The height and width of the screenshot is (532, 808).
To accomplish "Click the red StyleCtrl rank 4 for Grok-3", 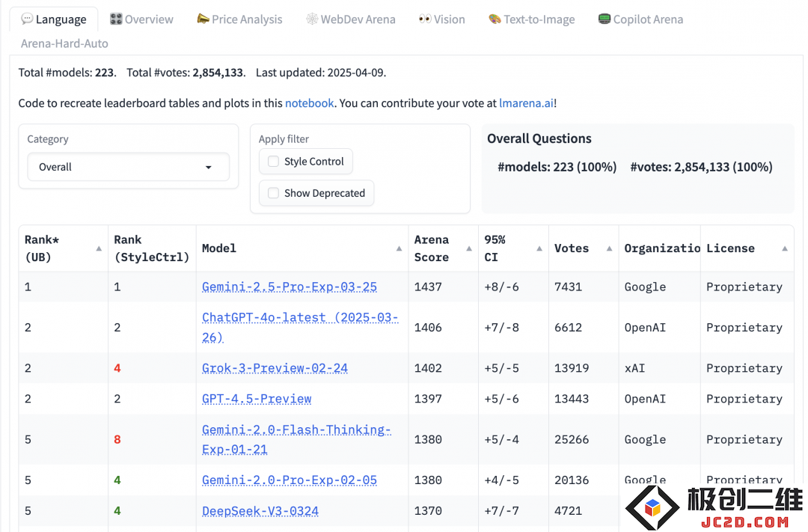I will (117, 368).
